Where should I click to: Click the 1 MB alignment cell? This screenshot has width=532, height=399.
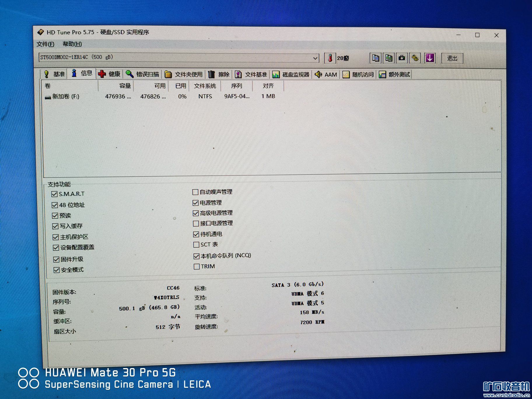268,96
